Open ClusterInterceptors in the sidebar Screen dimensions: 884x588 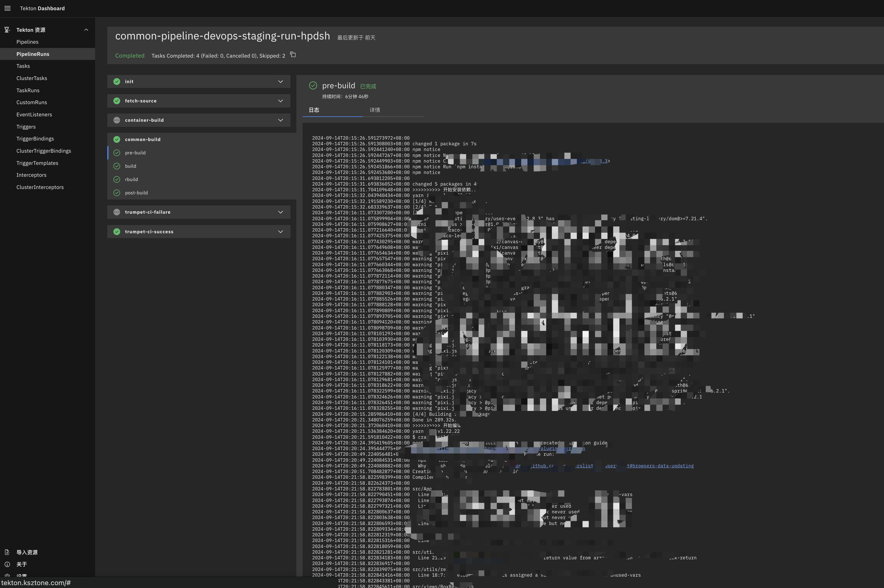point(48,187)
